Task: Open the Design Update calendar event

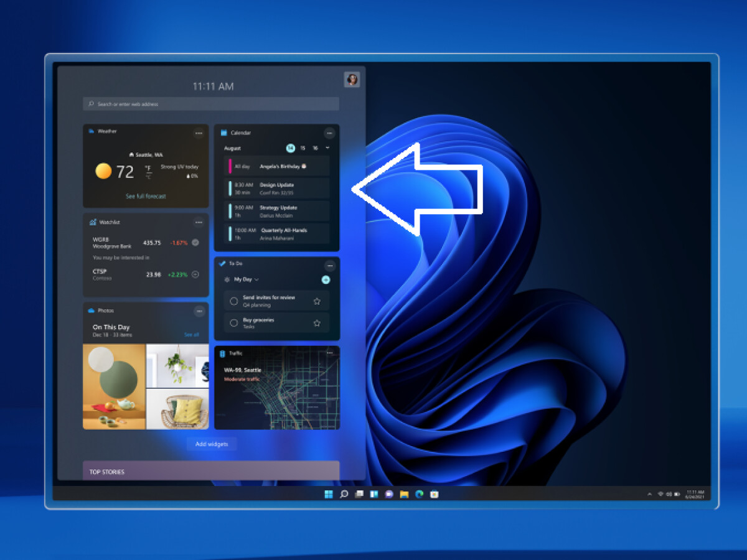Action: 277,189
